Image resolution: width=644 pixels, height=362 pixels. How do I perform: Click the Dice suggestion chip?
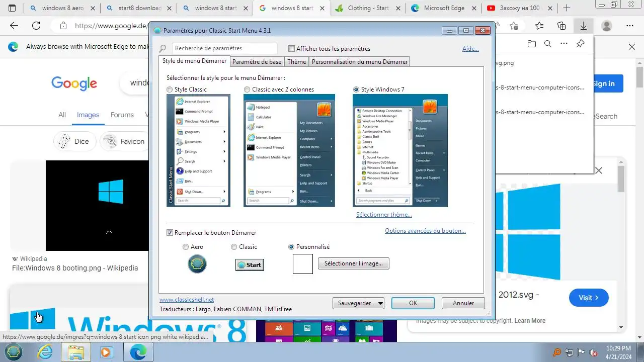74,141
